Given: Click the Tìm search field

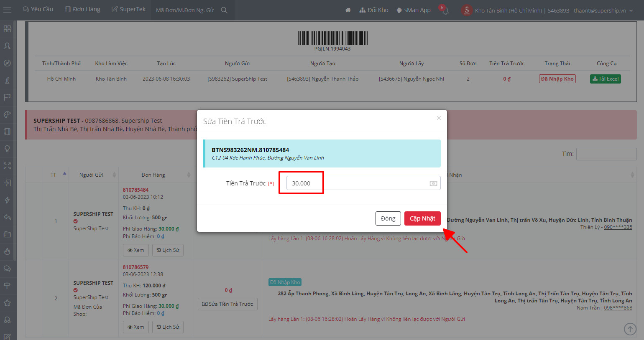Looking at the screenshot, I should click(x=606, y=154).
